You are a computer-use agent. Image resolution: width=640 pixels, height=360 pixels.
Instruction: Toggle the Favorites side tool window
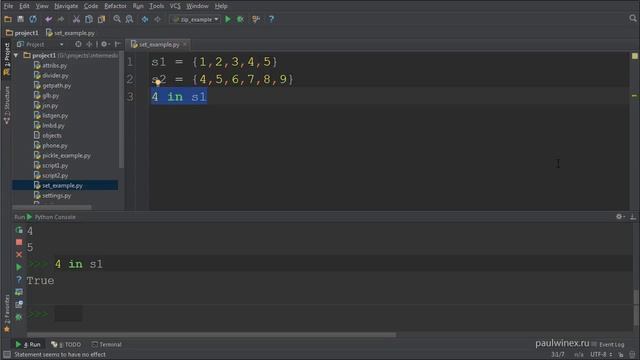click(7, 313)
